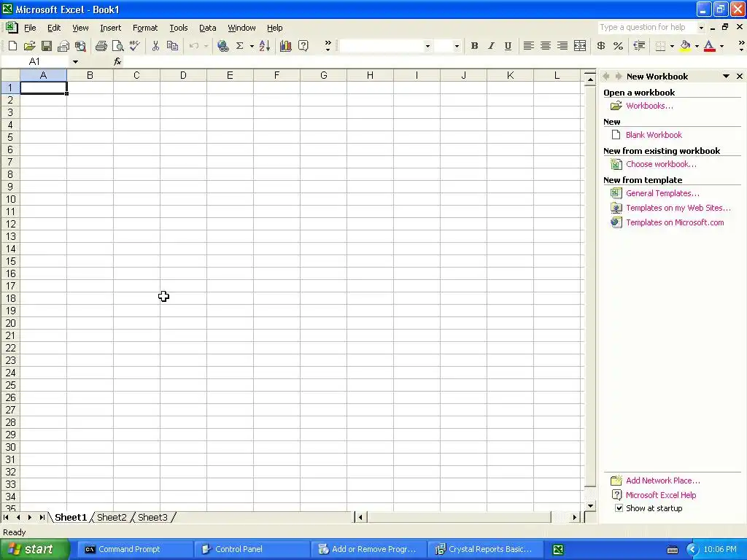Open the Font name dropdown

click(x=427, y=46)
